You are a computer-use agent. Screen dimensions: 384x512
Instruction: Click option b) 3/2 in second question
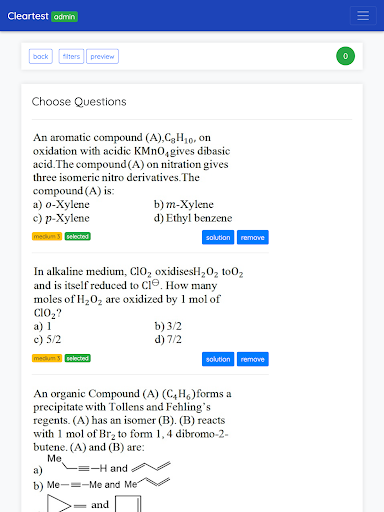[168, 326]
